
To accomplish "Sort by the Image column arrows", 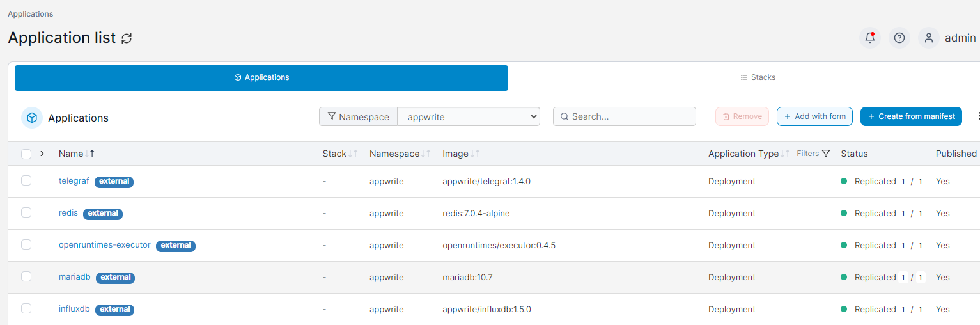I will tap(475, 154).
